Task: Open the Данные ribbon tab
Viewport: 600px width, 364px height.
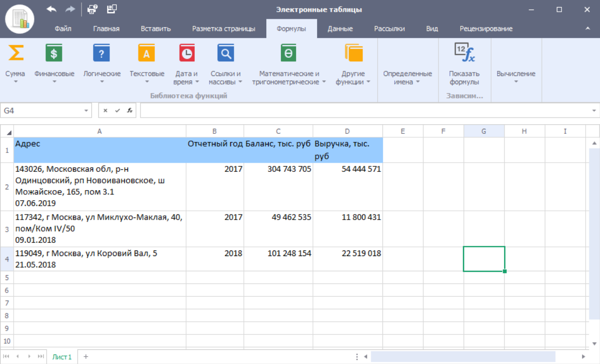Action: pos(340,29)
